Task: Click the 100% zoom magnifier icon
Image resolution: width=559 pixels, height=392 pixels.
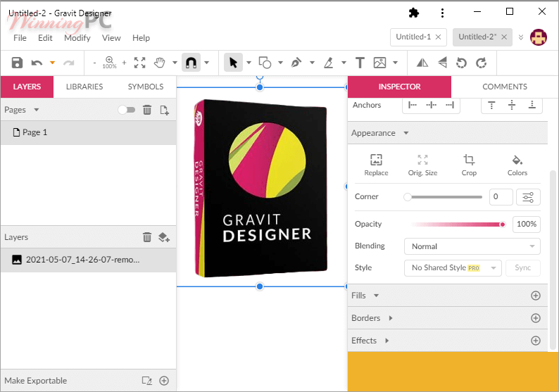Action: point(109,63)
